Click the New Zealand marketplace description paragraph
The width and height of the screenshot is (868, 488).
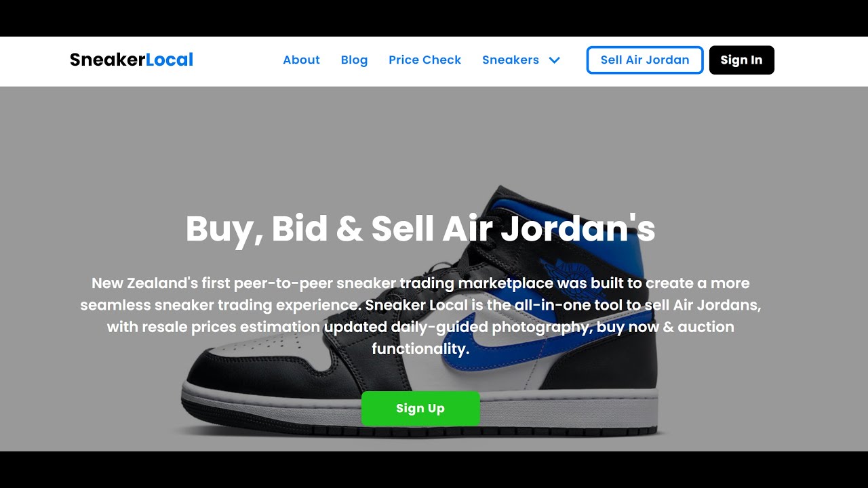[420, 316]
